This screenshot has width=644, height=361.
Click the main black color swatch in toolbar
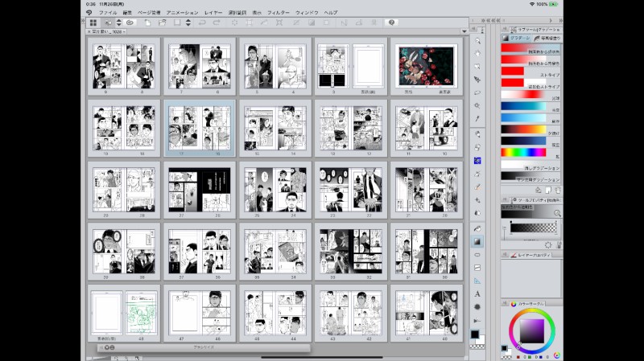[475, 334]
